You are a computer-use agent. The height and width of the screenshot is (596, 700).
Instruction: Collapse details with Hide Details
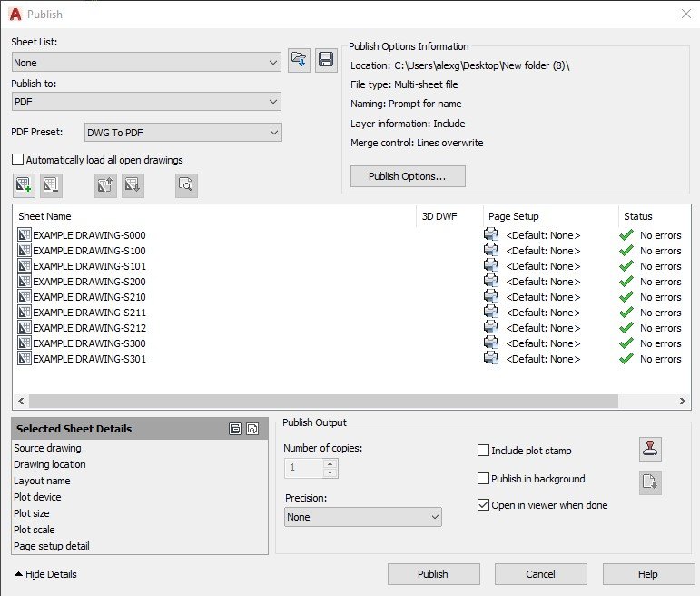tap(45, 574)
